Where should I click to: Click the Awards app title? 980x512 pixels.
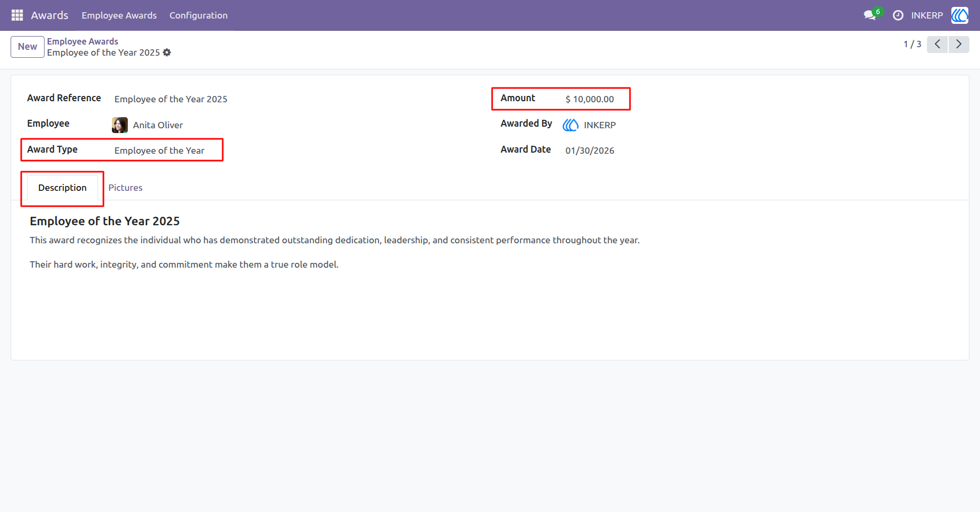[x=49, y=15]
